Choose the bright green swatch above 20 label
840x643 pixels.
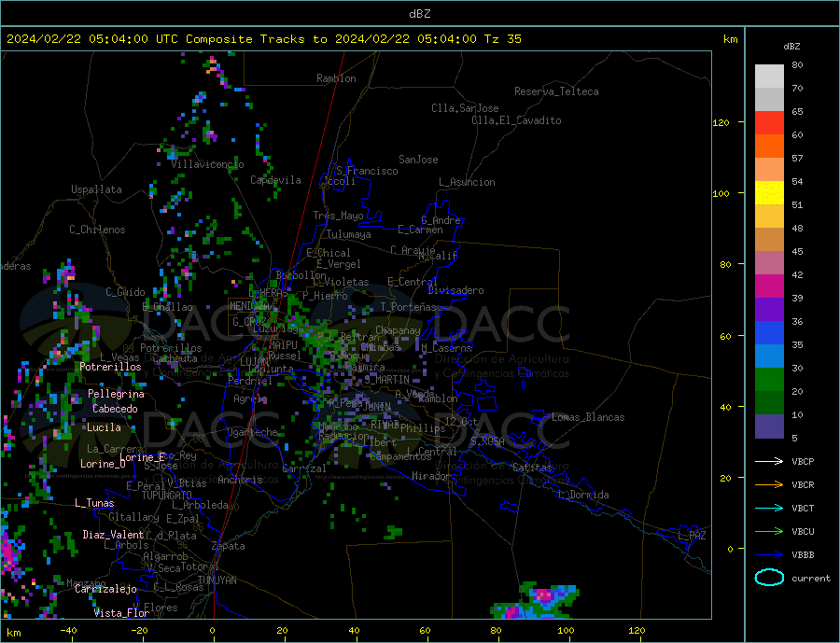coord(769,380)
